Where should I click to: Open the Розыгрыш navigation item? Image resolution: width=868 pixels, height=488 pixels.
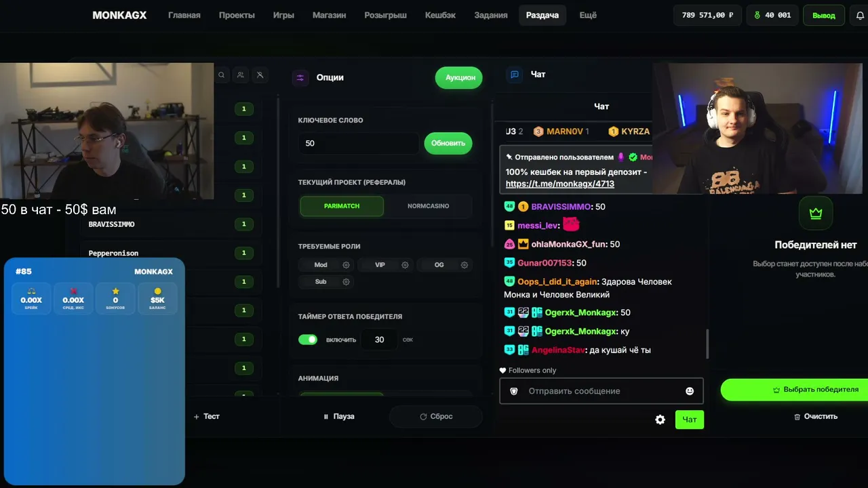pos(385,15)
